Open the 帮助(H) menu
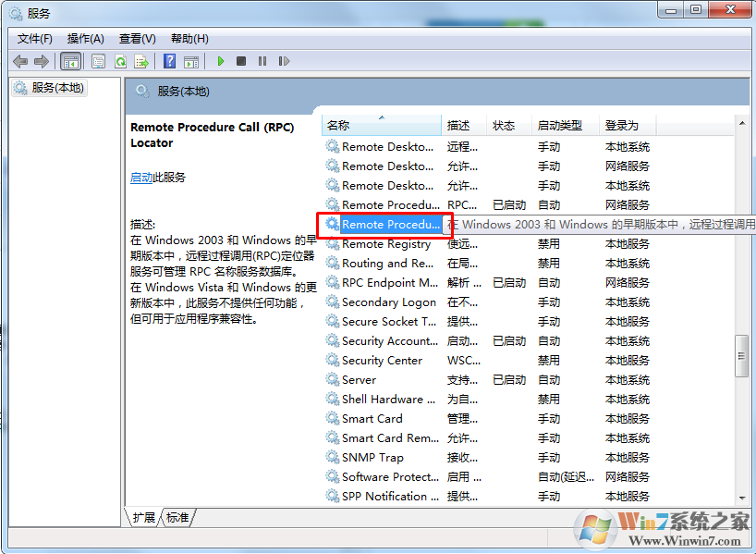 point(189,39)
